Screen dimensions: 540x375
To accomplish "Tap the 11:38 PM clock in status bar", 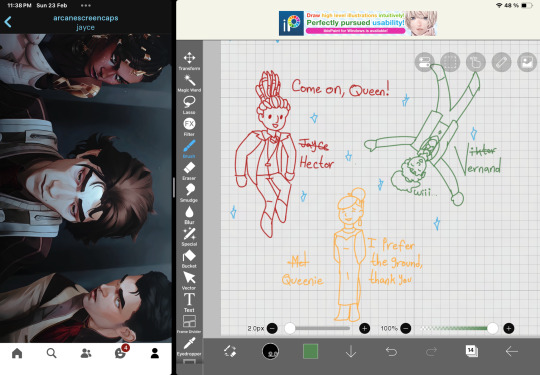I will click(x=19, y=6).
